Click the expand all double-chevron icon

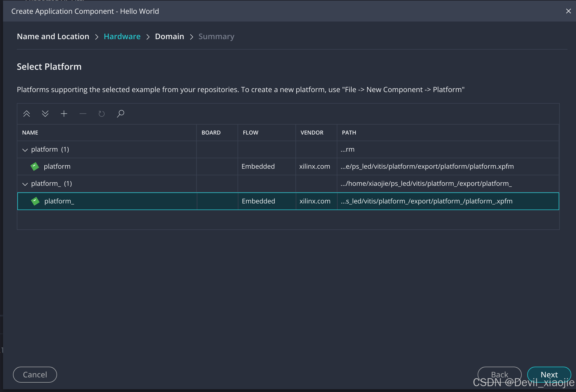point(45,114)
